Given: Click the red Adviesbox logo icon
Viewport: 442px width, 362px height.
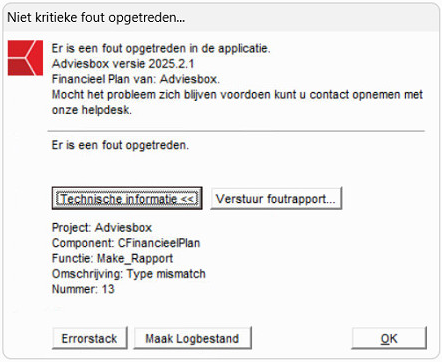Looking at the screenshot, I should (25, 58).
